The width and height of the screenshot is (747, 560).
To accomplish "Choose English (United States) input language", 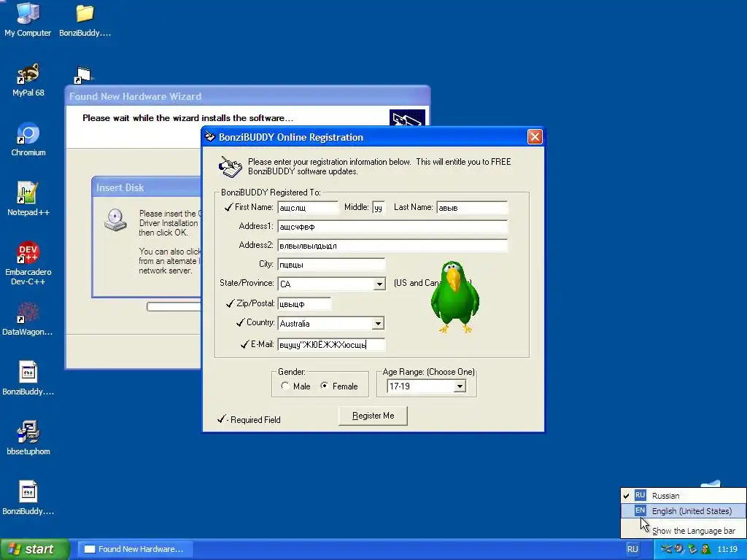I will click(x=683, y=511).
